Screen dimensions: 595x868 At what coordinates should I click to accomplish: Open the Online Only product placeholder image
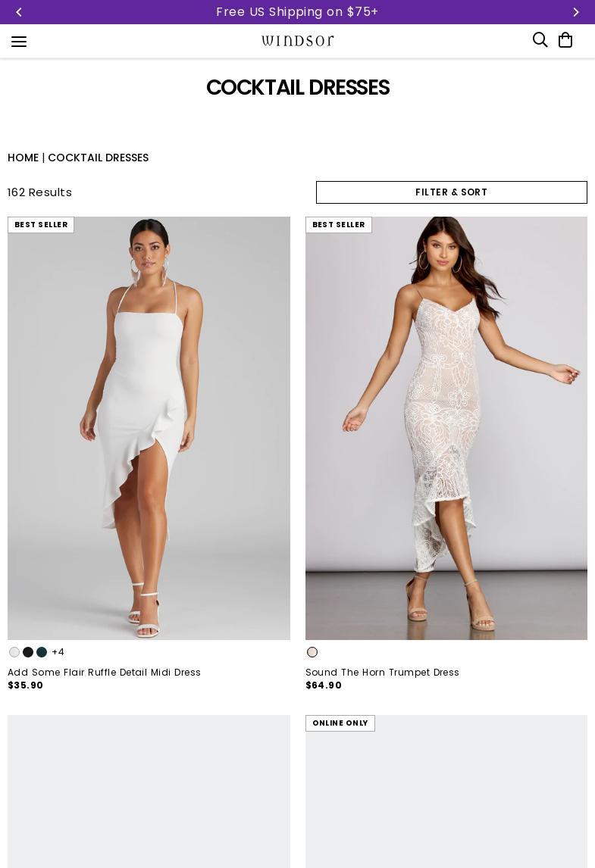(x=446, y=792)
